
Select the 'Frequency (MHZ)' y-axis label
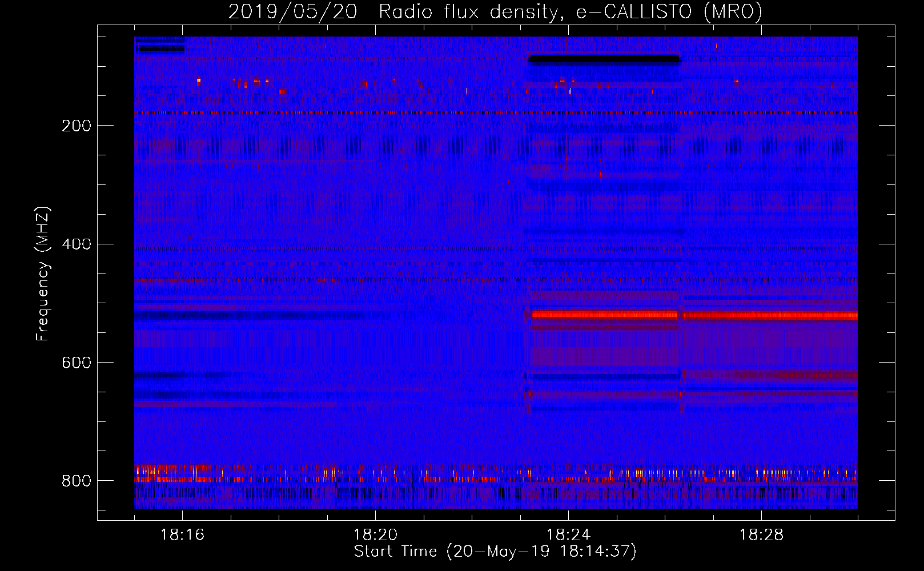click(x=43, y=274)
